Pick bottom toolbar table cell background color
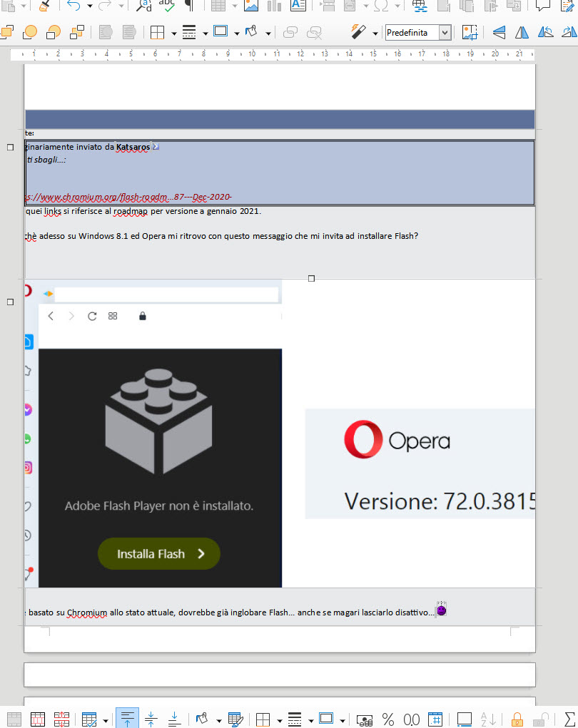The image size is (578, 728). coord(202,719)
